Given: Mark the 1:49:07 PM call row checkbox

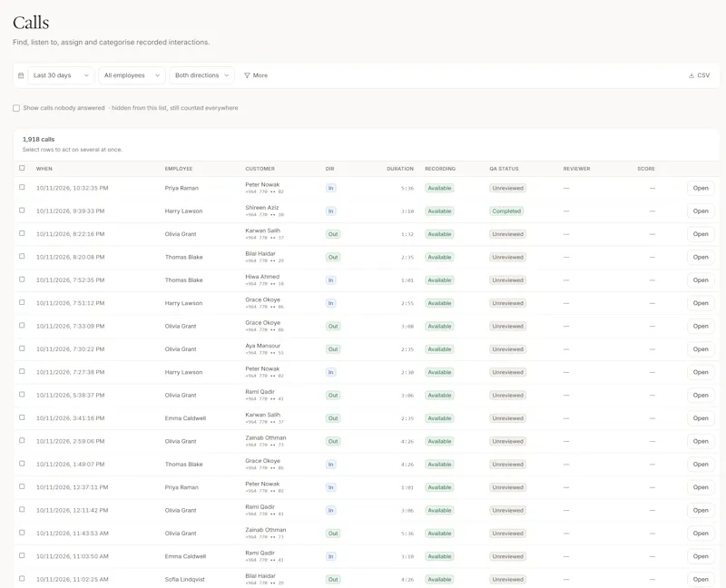Looking at the screenshot, I should click(22, 464).
